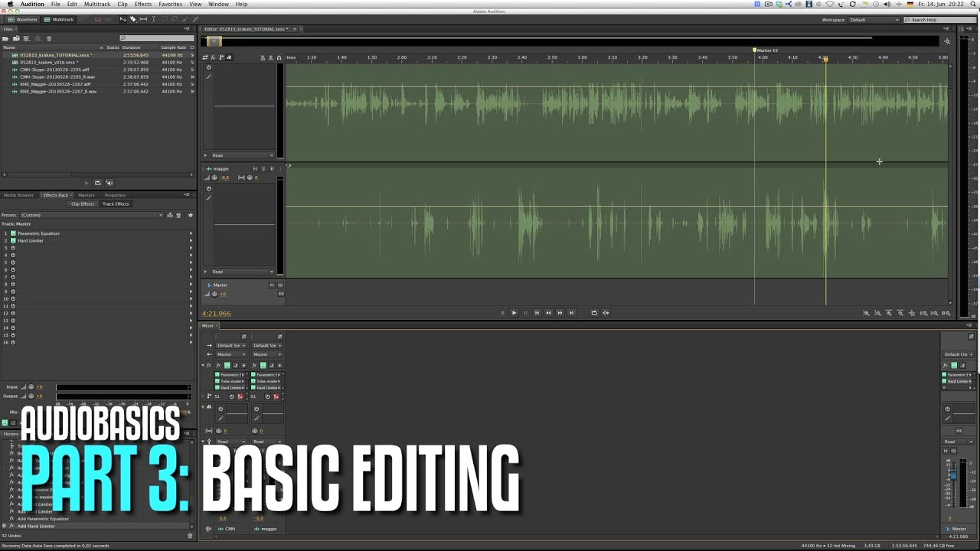Adjust the maggie track volume knob
This screenshot has height=551, width=980.
214,178
